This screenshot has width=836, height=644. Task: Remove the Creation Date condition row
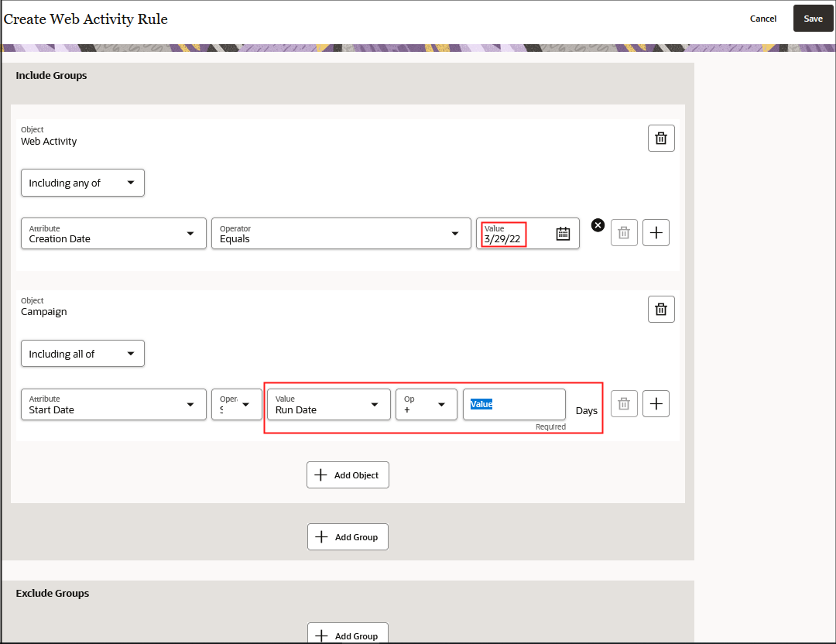click(x=624, y=233)
